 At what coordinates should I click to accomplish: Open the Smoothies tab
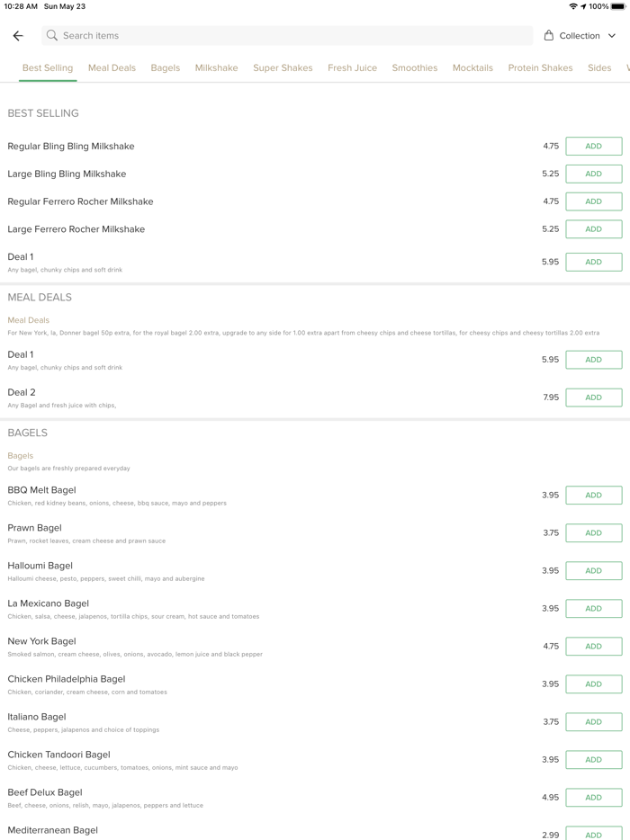414,68
